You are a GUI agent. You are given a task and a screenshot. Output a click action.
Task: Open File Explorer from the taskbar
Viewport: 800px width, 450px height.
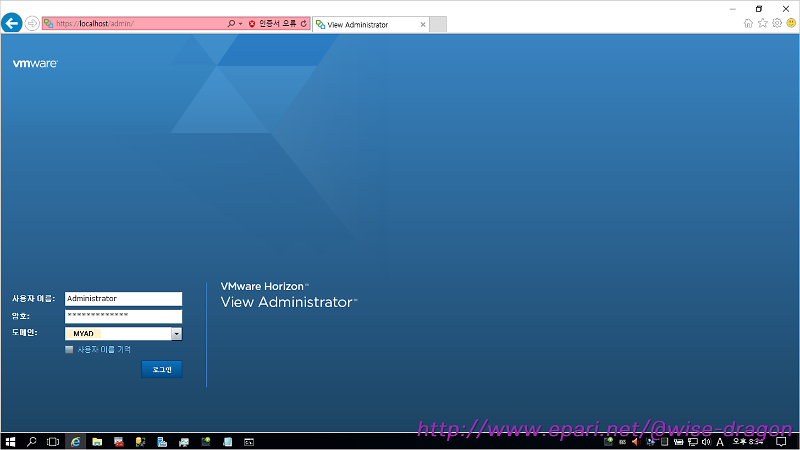97,442
